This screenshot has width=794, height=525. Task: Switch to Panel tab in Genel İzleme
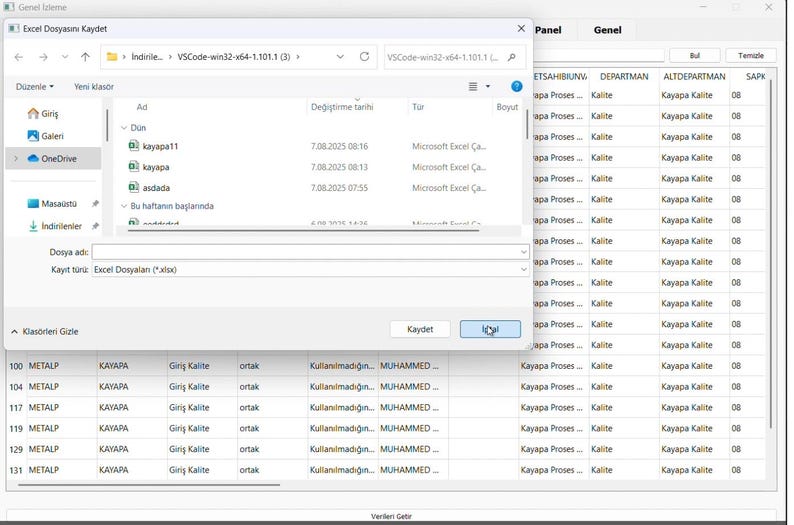pos(548,30)
